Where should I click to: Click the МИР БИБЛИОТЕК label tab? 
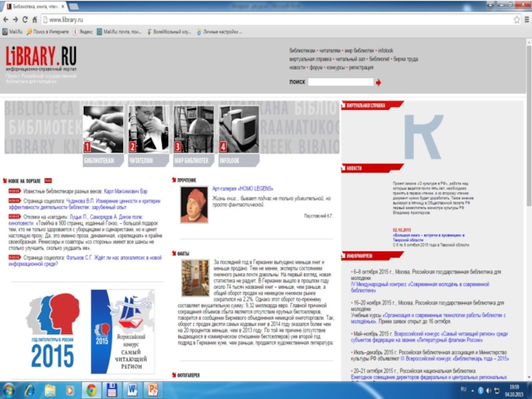coord(194,160)
